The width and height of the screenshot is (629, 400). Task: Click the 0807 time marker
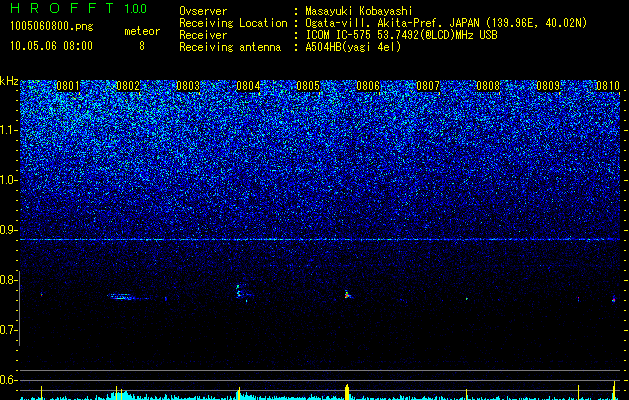pyautogui.click(x=428, y=86)
